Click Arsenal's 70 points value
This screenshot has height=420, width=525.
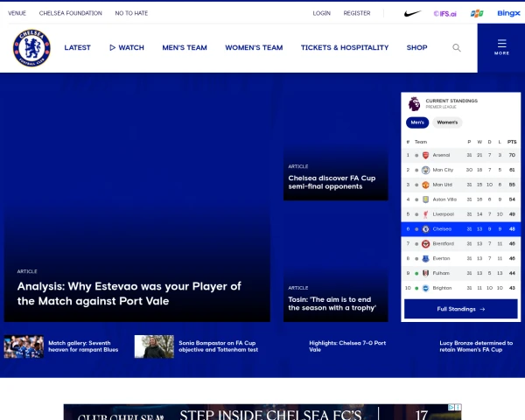tap(512, 155)
